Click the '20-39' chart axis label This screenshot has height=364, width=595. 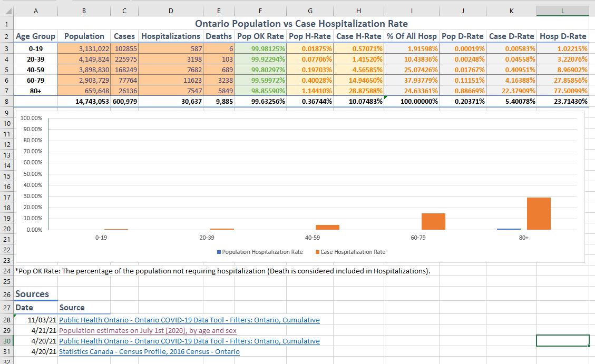coord(207,238)
